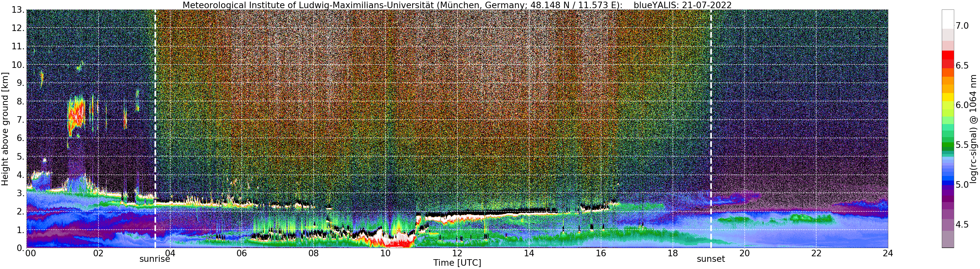980x269 pixels.
Task: Click the '4.5' colorbar tick label
Action: [x=962, y=224]
